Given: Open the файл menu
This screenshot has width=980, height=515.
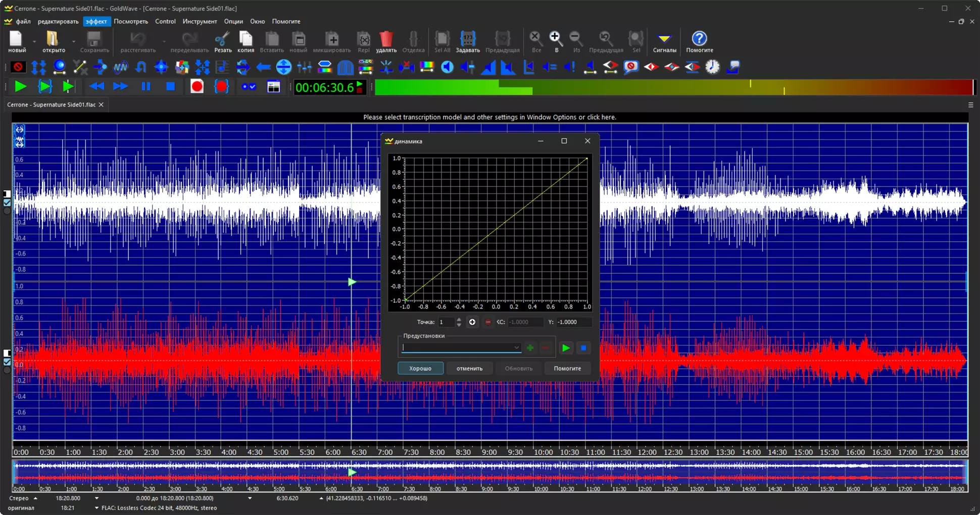Looking at the screenshot, I should coord(23,22).
